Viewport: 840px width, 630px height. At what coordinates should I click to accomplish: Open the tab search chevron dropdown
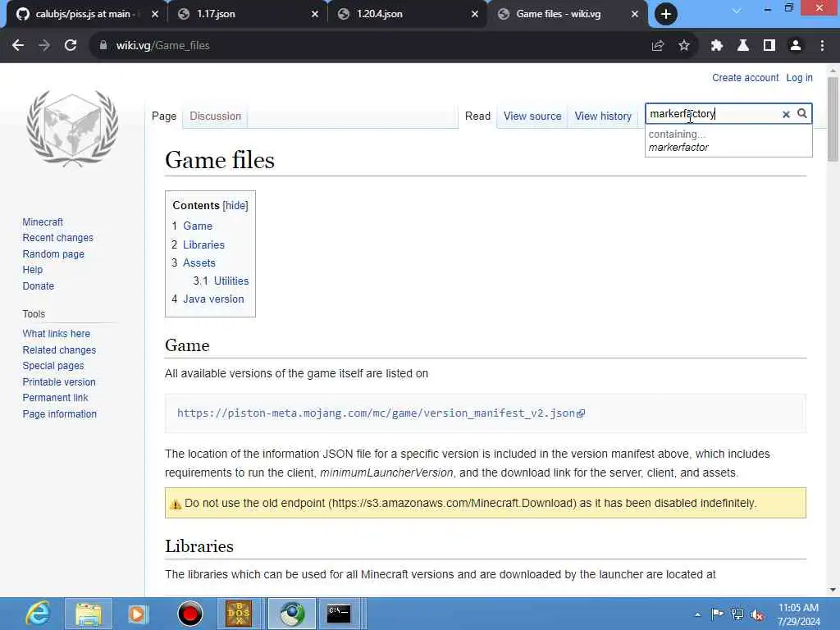(737, 11)
